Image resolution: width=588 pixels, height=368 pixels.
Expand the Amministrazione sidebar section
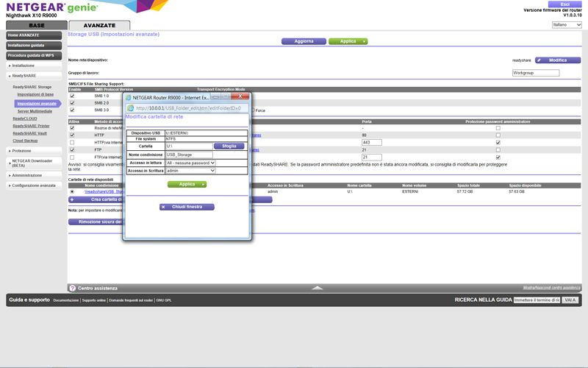click(34, 175)
